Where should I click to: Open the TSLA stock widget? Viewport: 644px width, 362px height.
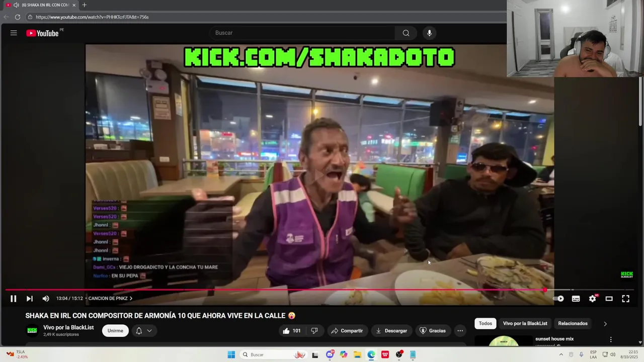[x=16, y=354]
